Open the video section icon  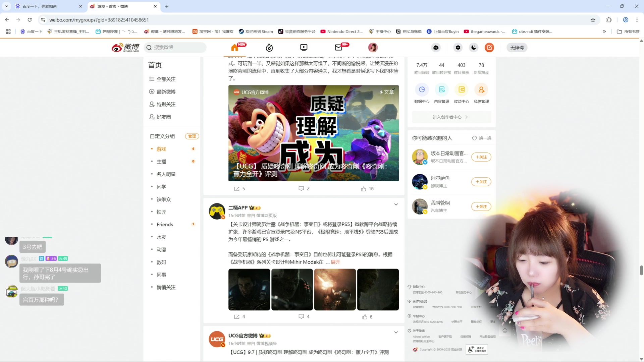click(x=304, y=48)
